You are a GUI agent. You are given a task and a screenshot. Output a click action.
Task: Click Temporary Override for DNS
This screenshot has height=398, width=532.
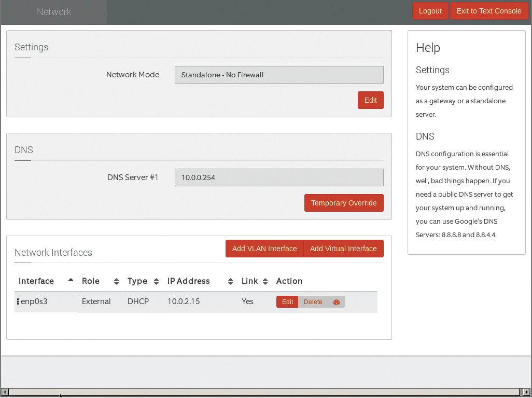click(x=343, y=203)
